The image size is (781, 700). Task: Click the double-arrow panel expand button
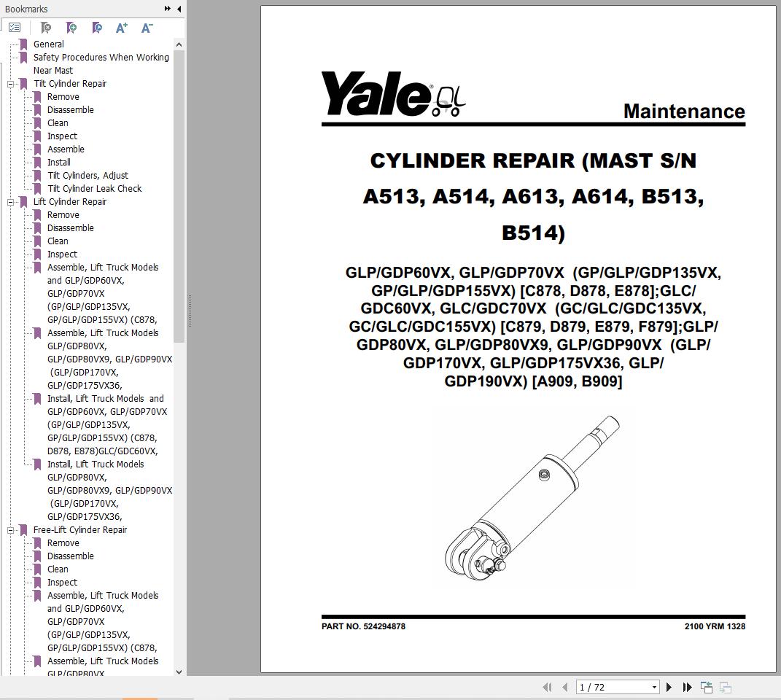[x=168, y=9]
